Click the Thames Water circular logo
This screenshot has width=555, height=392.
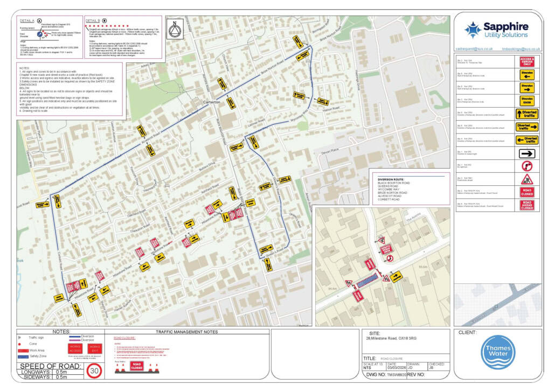[x=497, y=353]
